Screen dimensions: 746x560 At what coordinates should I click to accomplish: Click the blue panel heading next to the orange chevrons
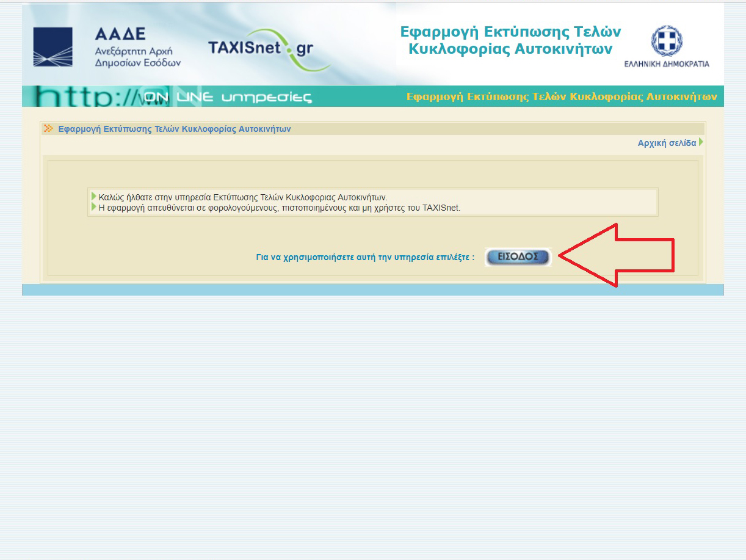(x=175, y=129)
